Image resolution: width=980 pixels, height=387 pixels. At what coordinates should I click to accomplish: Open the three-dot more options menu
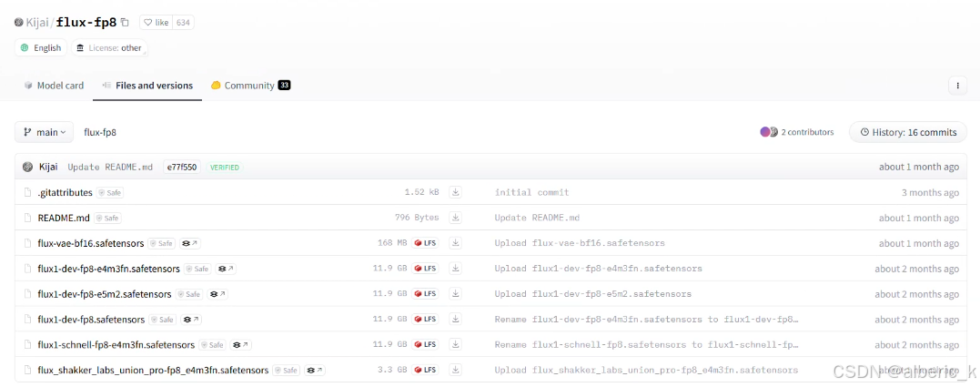(957, 86)
